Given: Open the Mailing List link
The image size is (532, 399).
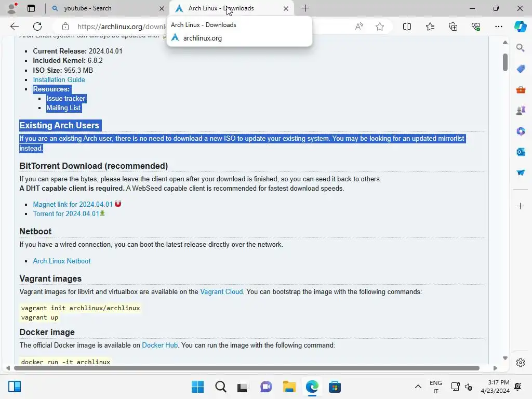Looking at the screenshot, I should 63,108.
